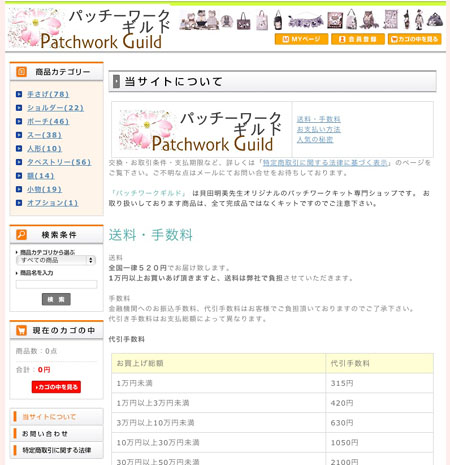Click the blue arrow icon beside オプション(1)
450x465 pixels.
19,203
